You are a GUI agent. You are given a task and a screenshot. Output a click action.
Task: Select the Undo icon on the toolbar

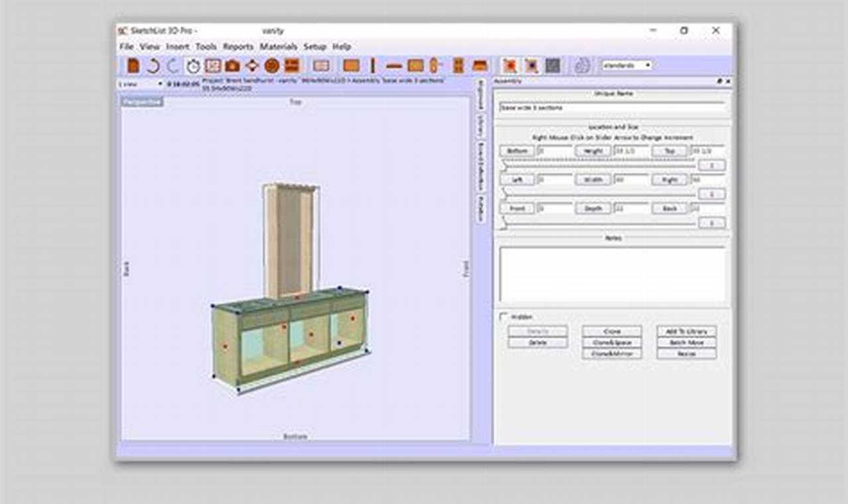151,65
